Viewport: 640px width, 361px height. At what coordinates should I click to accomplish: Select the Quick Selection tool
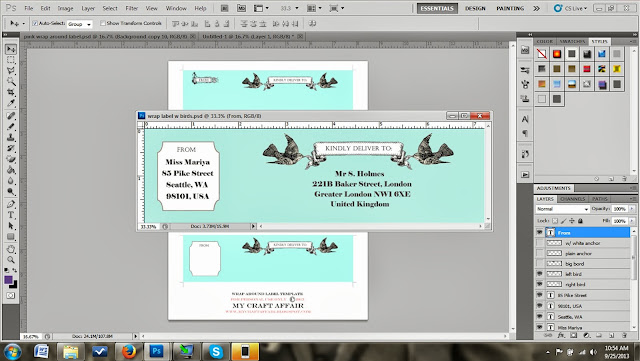pos(11,81)
